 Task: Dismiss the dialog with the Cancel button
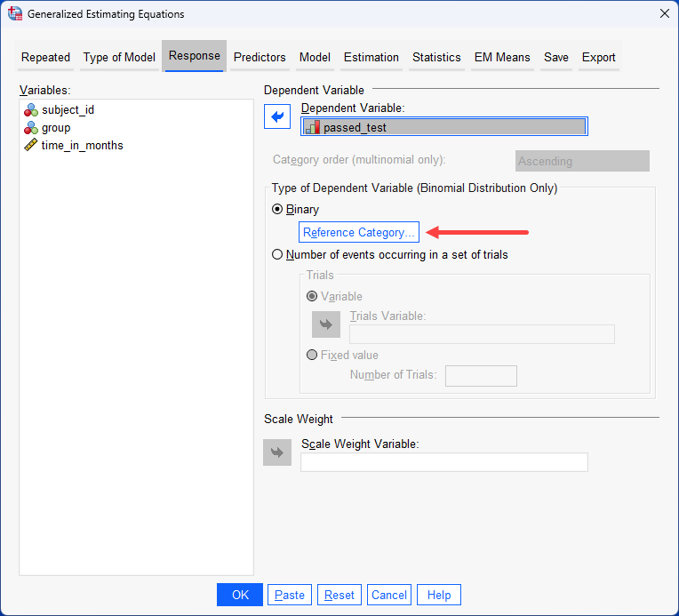(x=389, y=595)
